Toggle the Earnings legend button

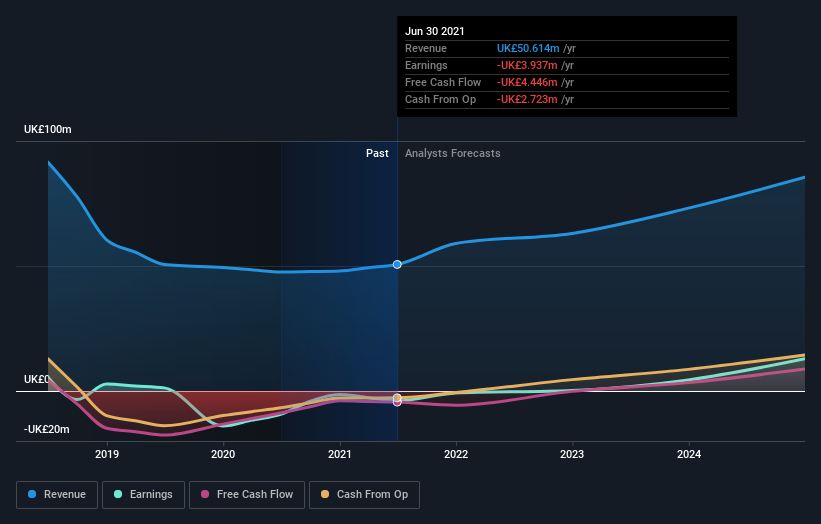coord(143,495)
